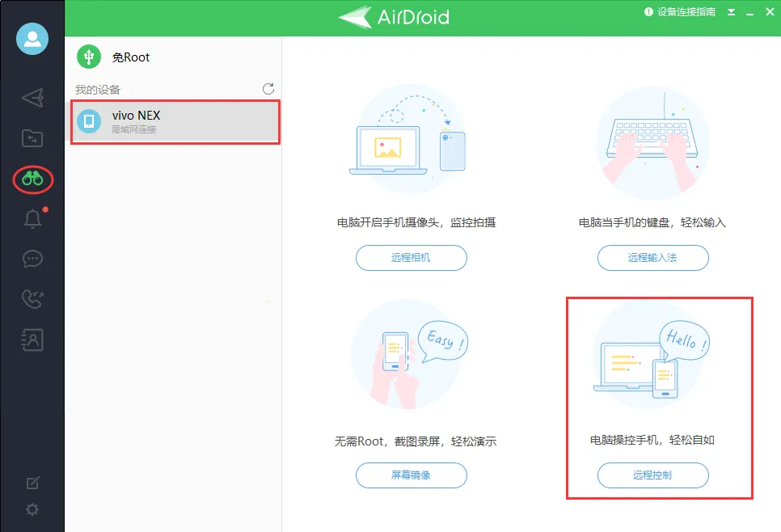Open contacts via the address book icon

pyautogui.click(x=32, y=340)
